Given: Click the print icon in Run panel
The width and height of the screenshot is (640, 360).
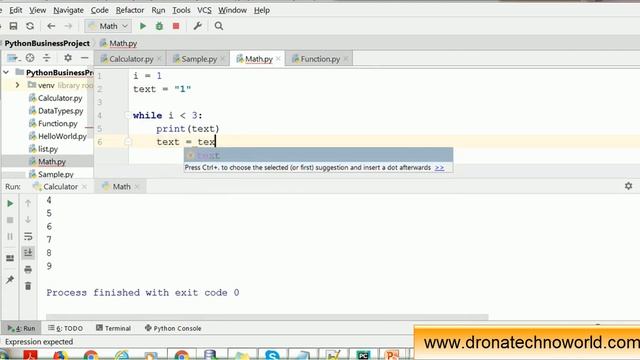Looking at the screenshot, I should 28,269.
